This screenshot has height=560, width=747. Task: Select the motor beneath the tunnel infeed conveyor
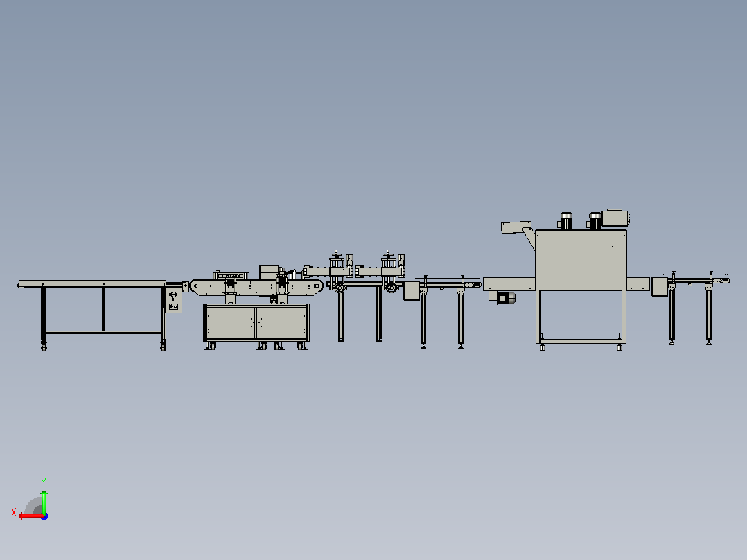pyautogui.click(x=505, y=298)
